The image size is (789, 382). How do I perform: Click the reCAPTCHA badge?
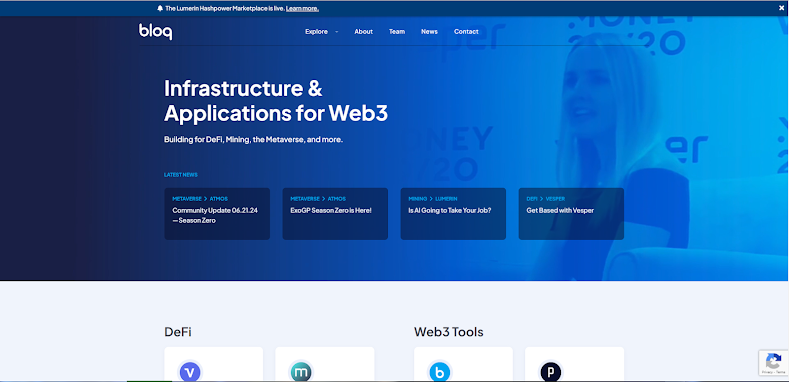click(773, 362)
